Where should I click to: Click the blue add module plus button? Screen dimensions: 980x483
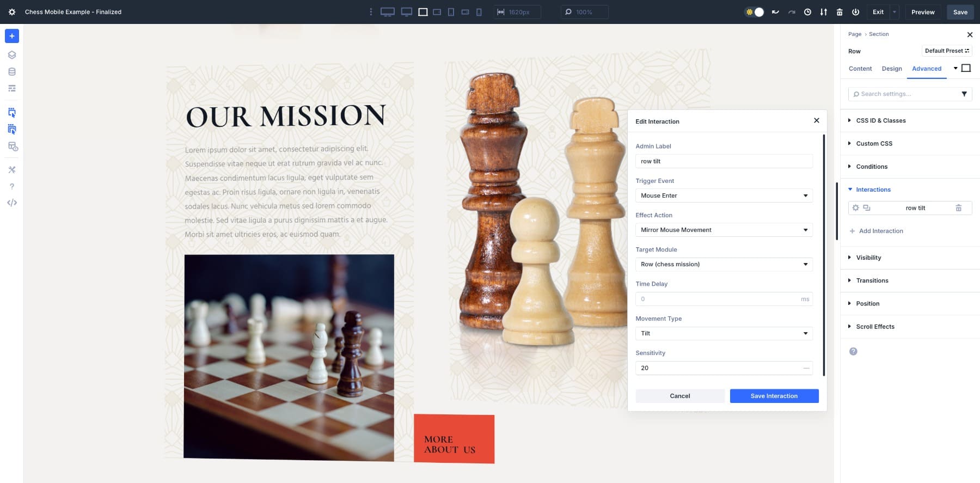pyautogui.click(x=12, y=36)
